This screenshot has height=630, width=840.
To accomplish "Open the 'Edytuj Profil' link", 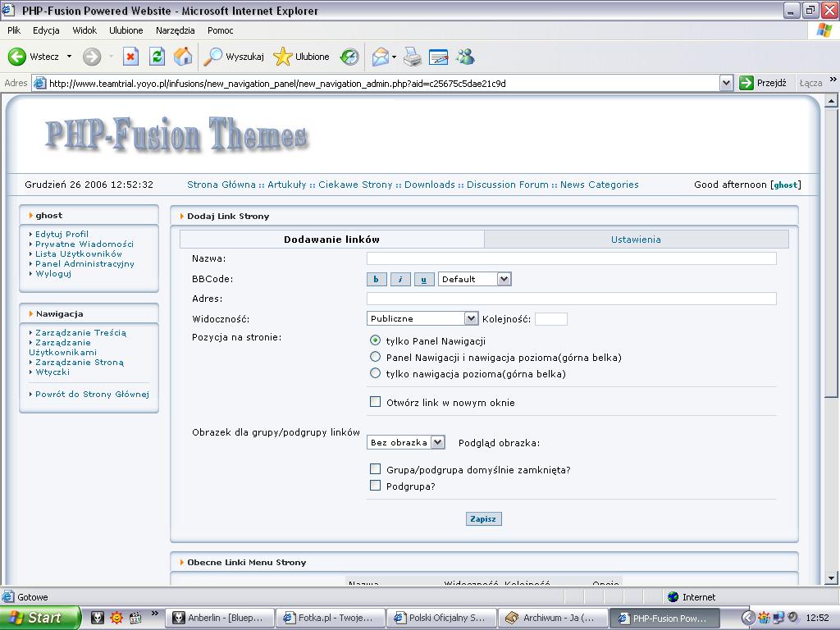I will click(62, 234).
